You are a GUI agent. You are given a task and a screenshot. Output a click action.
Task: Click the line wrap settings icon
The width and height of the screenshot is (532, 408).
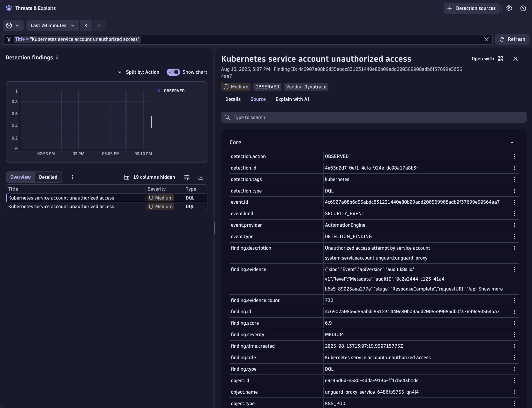point(187,177)
